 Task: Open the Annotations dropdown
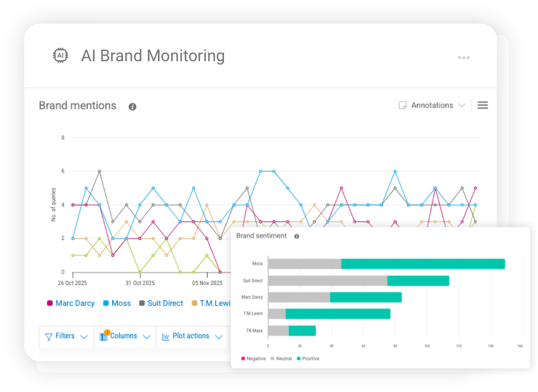[x=462, y=105]
